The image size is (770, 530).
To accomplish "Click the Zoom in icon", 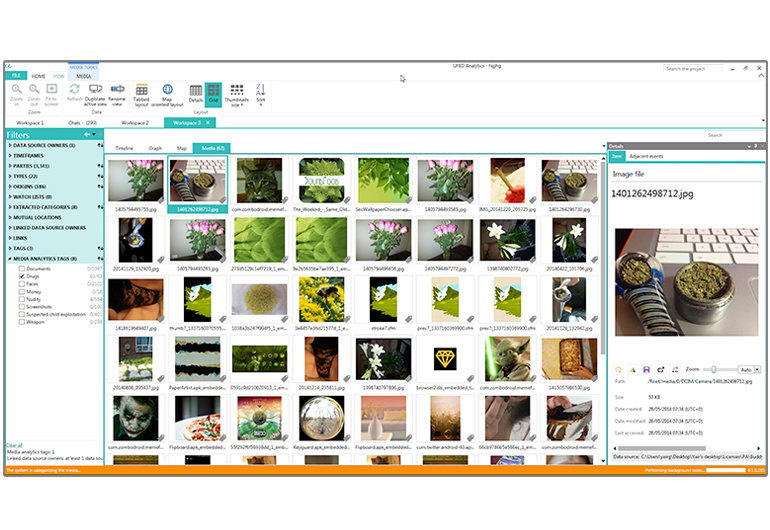I will [x=16, y=92].
